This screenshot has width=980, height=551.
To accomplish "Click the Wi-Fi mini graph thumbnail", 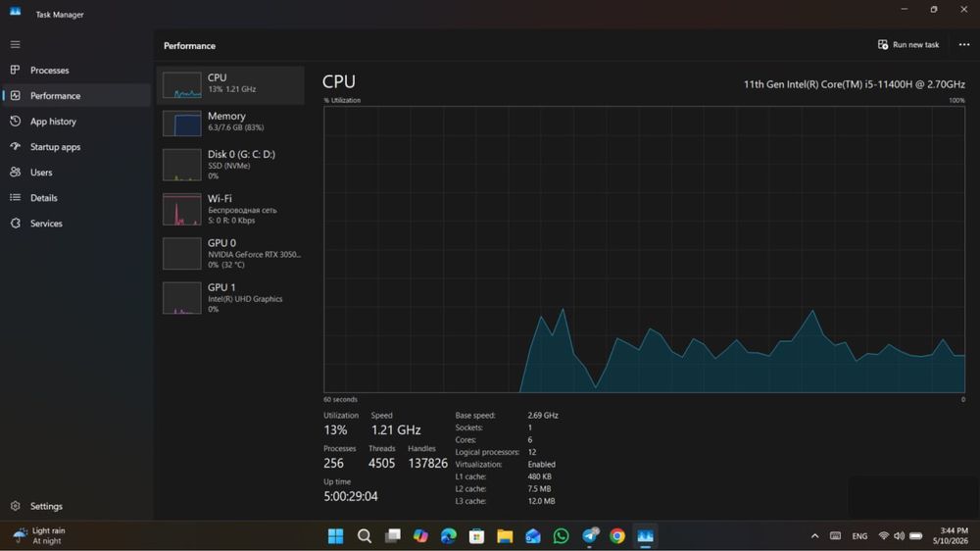I will click(x=182, y=209).
